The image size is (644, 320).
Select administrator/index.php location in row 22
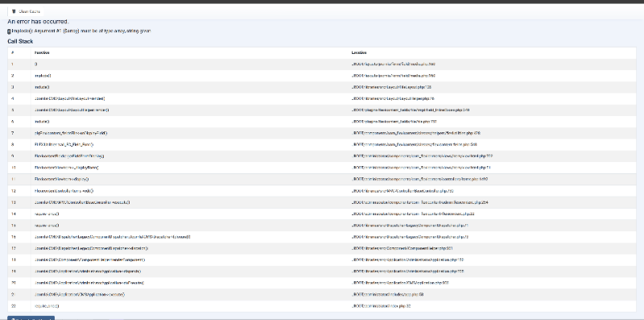coord(381,306)
